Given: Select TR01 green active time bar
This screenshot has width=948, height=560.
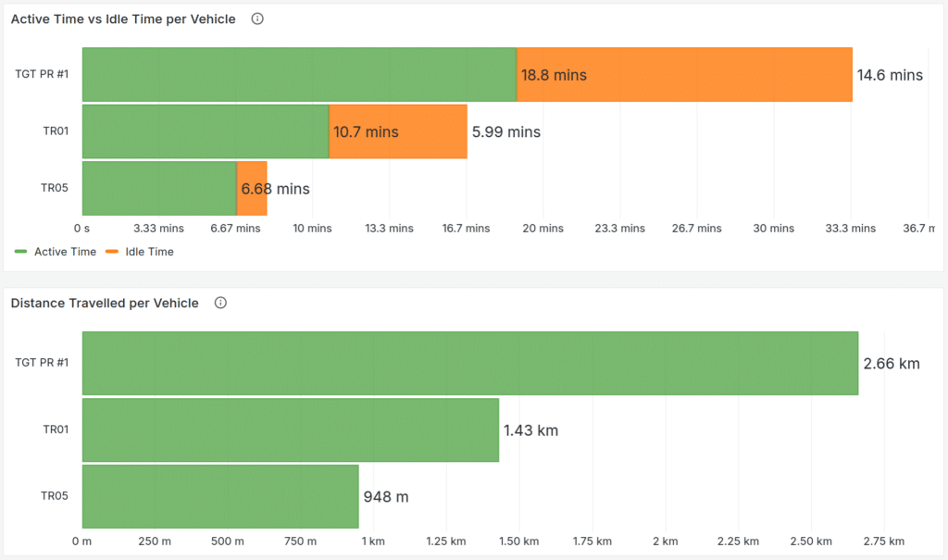Looking at the screenshot, I should click(x=206, y=131).
